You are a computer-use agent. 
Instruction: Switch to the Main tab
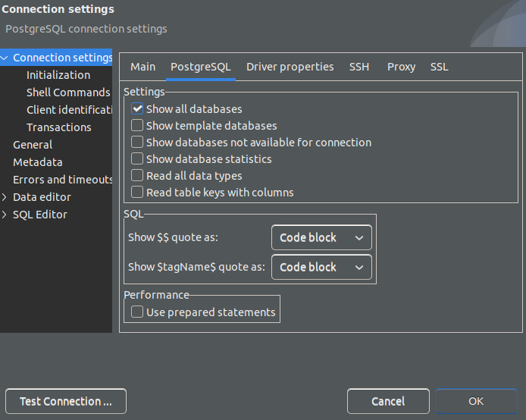click(x=142, y=67)
